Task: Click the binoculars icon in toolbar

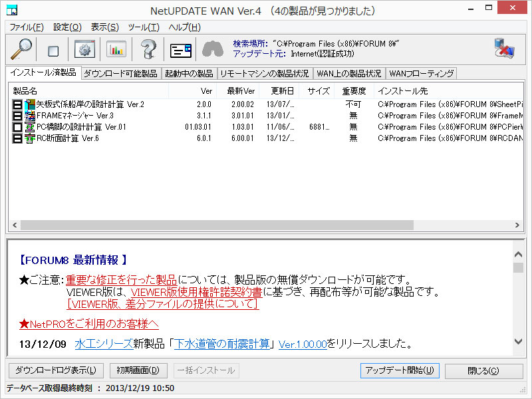Action: pos(212,50)
